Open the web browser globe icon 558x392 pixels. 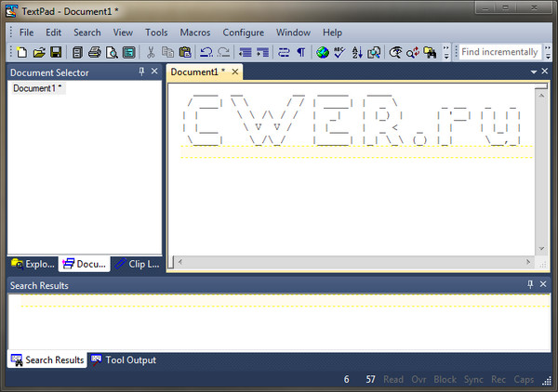[323, 52]
